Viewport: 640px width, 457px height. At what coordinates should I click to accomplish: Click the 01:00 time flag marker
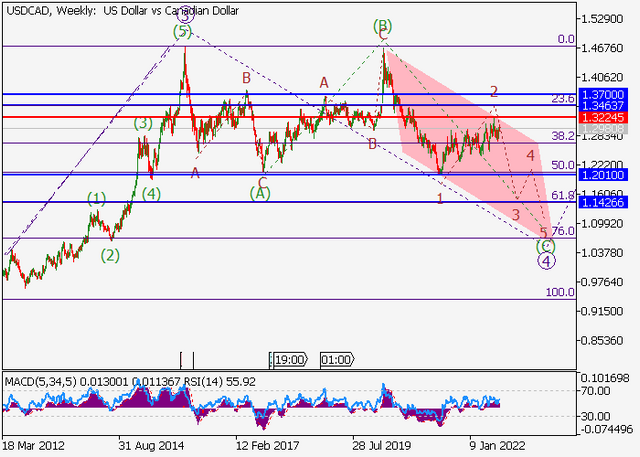tap(337, 360)
